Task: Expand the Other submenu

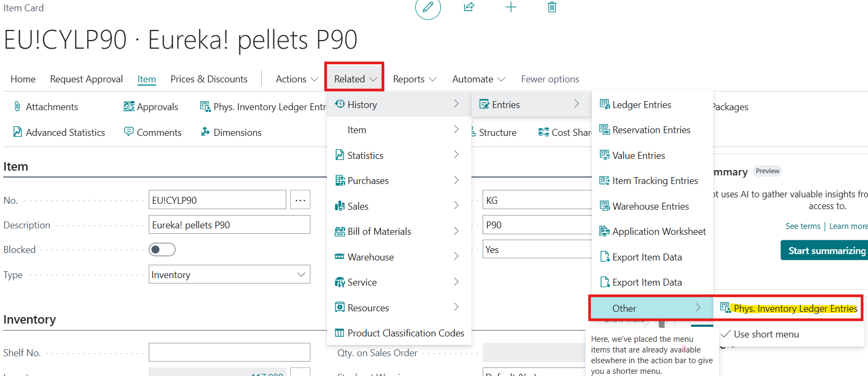Action: point(652,308)
